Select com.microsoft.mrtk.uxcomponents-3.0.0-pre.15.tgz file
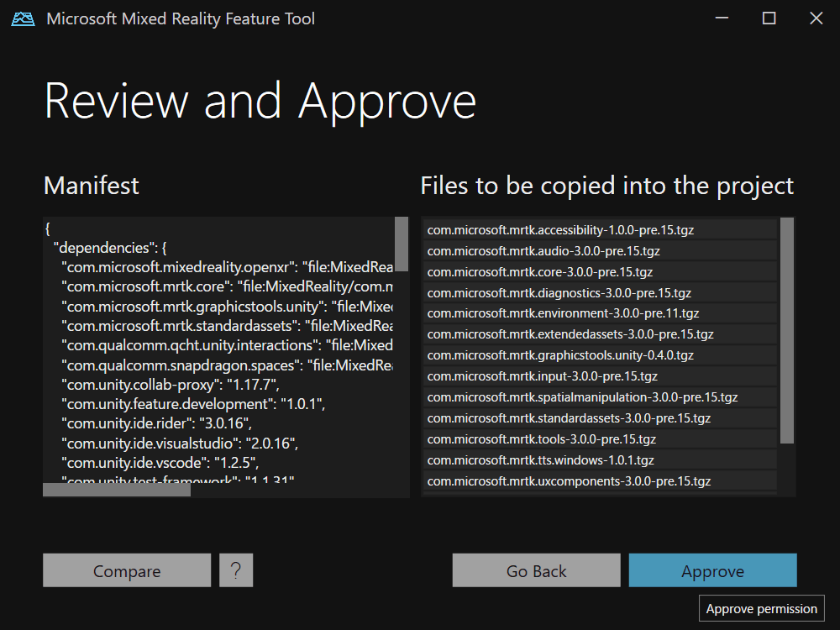This screenshot has width=840, height=630. tap(600, 480)
